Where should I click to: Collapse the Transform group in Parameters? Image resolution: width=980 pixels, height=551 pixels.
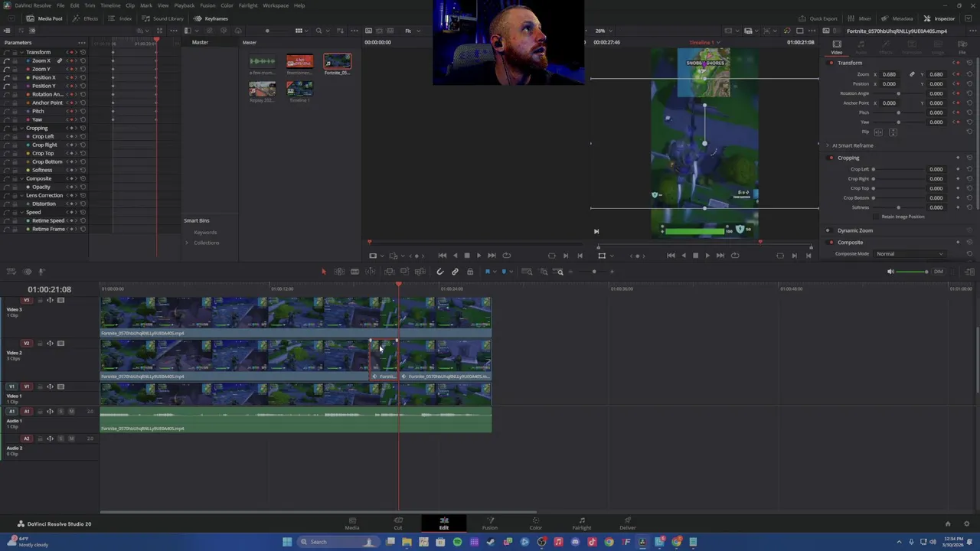click(x=21, y=52)
